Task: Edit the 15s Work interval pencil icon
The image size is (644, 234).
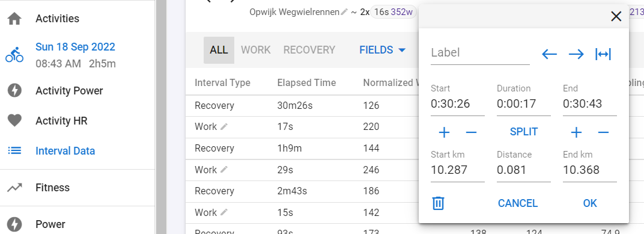Action: 224,212
